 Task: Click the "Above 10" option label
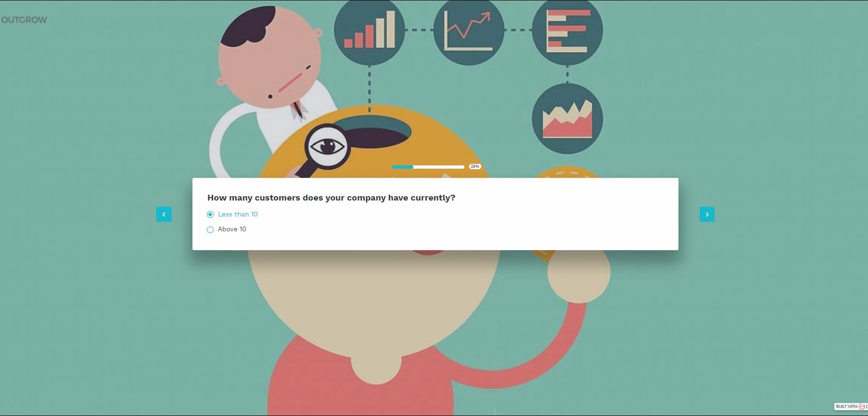[232, 229]
